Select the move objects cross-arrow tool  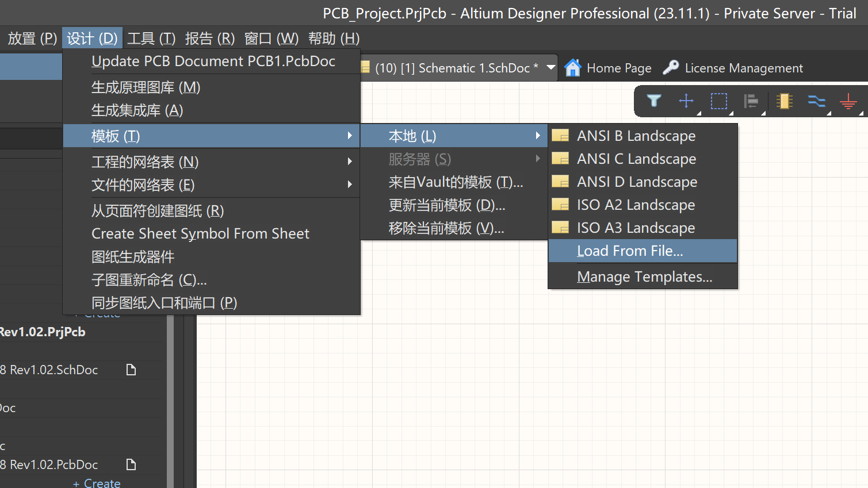[686, 101]
